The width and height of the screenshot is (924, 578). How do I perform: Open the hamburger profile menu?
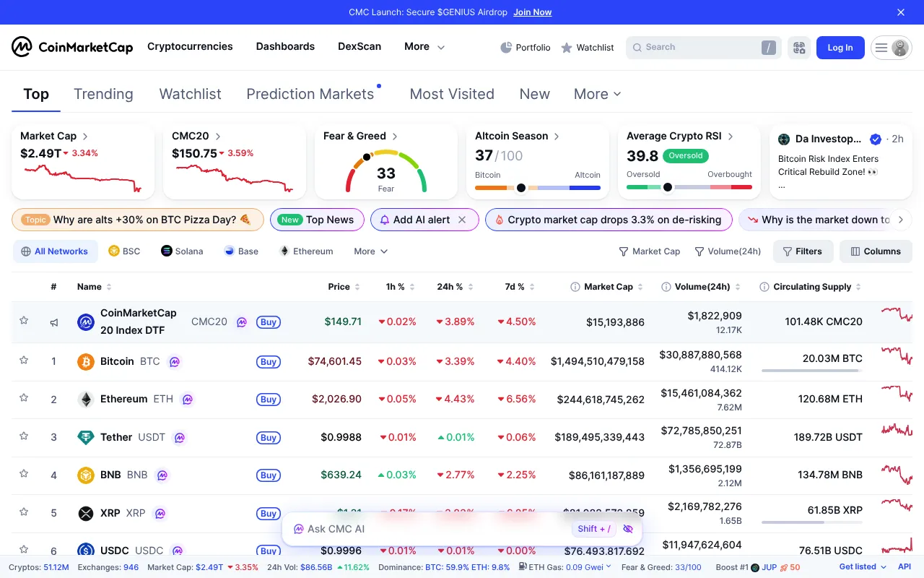pos(891,48)
